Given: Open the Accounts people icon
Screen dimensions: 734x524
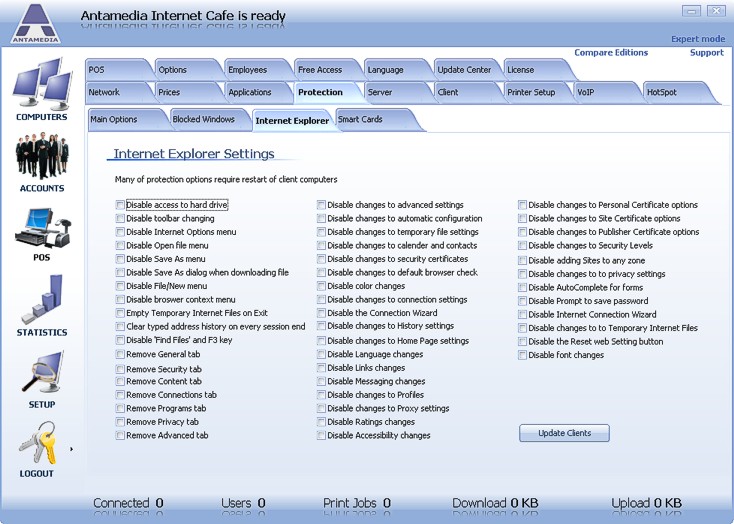Looking at the screenshot, I should [42, 156].
